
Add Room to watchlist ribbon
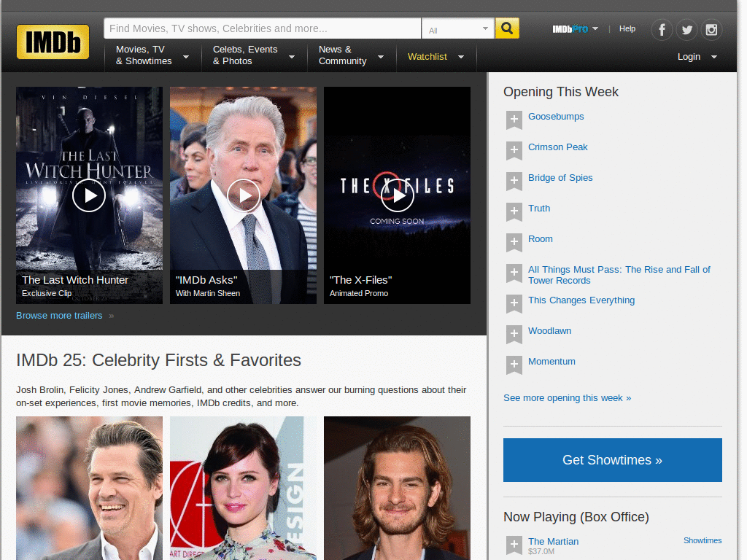[x=514, y=242]
